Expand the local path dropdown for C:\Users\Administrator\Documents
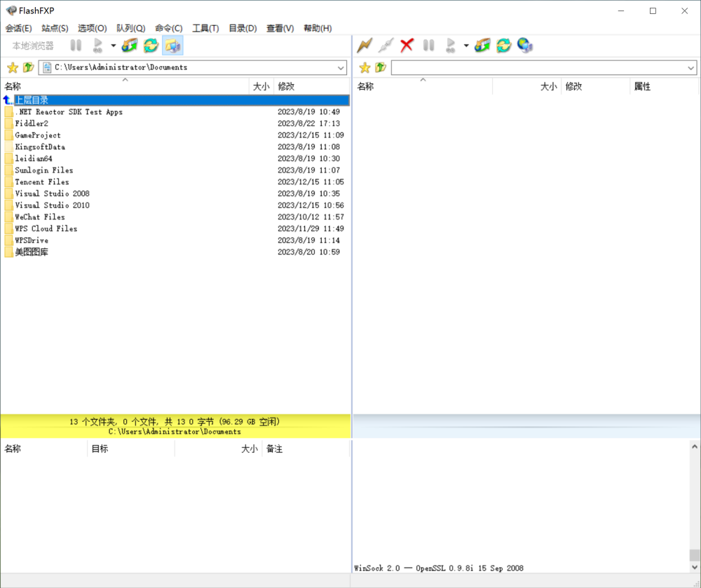Image resolution: width=701 pixels, height=588 pixels. pyautogui.click(x=341, y=68)
